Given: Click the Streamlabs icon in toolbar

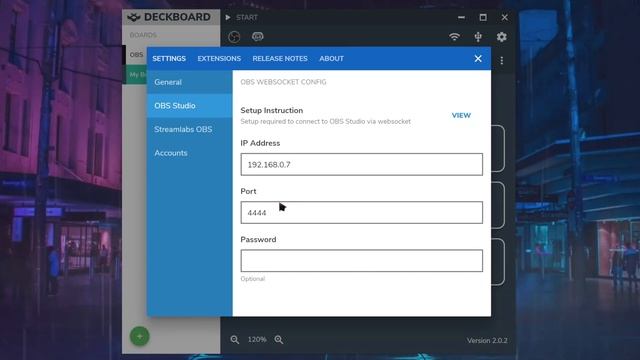Looking at the screenshot, I should (258, 37).
